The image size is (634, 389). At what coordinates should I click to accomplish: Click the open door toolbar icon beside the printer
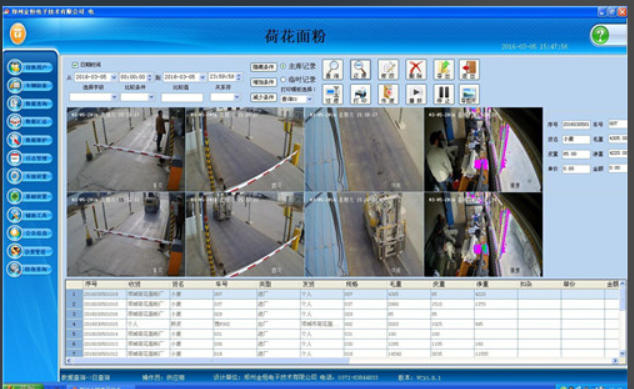(388, 94)
